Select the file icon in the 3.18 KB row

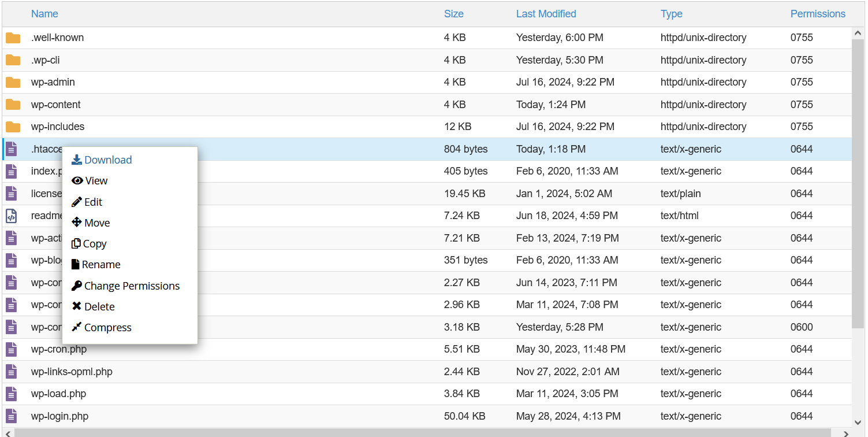coord(12,327)
